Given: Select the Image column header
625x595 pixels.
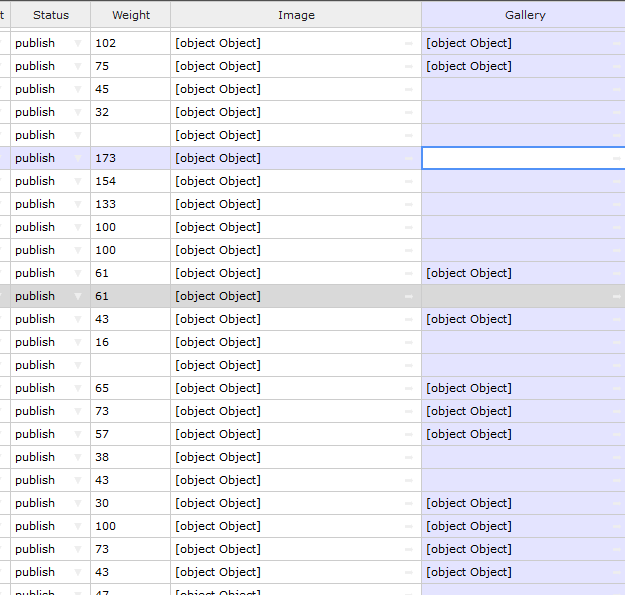Looking at the screenshot, I should pos(296,15).
